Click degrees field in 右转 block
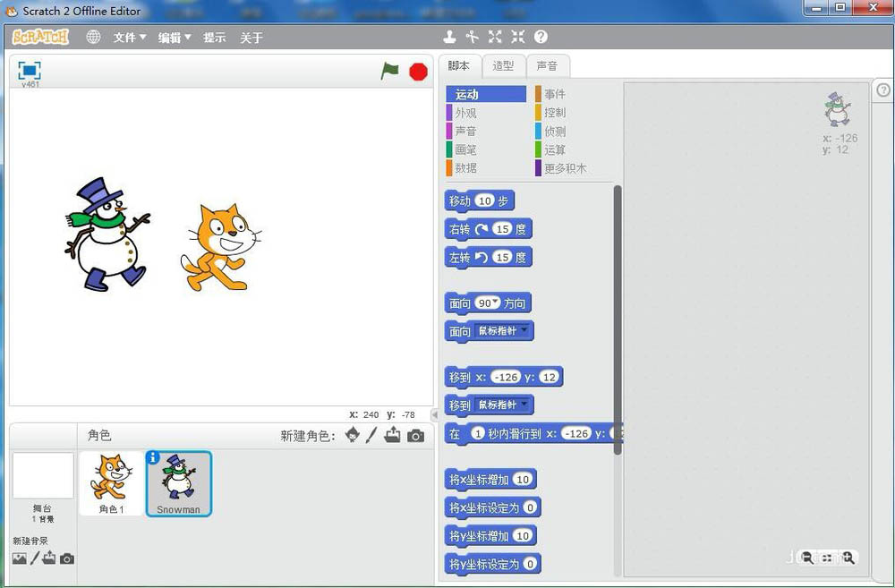 tap(502, 229)
